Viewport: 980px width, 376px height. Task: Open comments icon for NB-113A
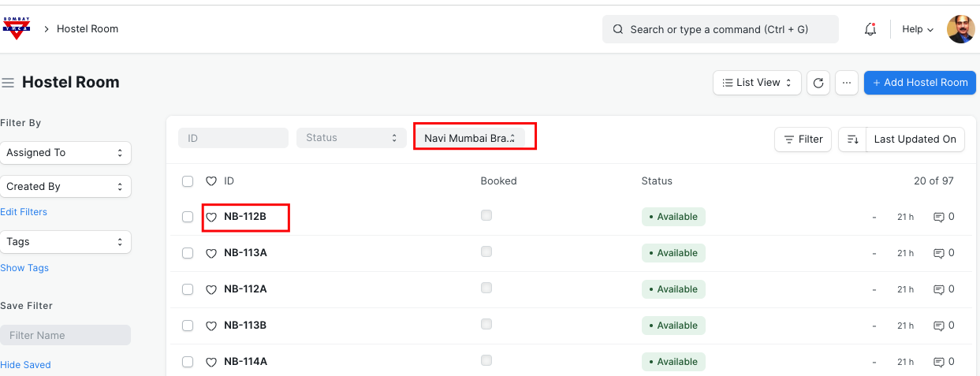coord(939,253)
